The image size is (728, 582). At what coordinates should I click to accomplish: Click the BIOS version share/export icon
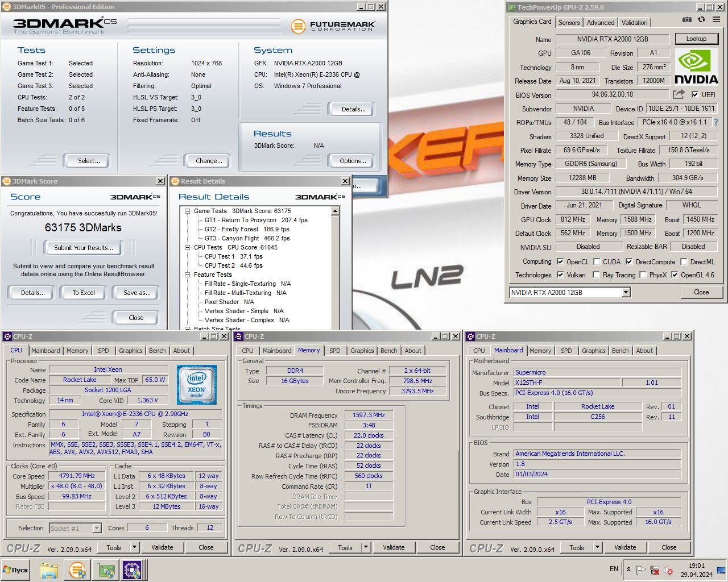pyautogui.click(x=679, y=94)
